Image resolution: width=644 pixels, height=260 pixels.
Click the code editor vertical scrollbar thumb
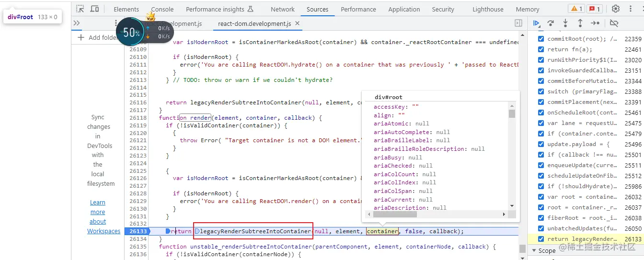[x=522, y=249]
